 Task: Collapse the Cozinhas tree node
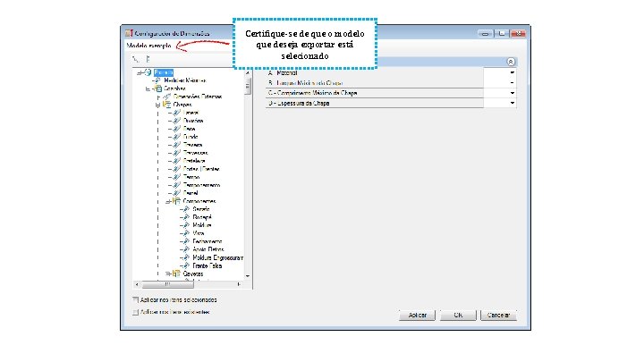click(148, 89)
